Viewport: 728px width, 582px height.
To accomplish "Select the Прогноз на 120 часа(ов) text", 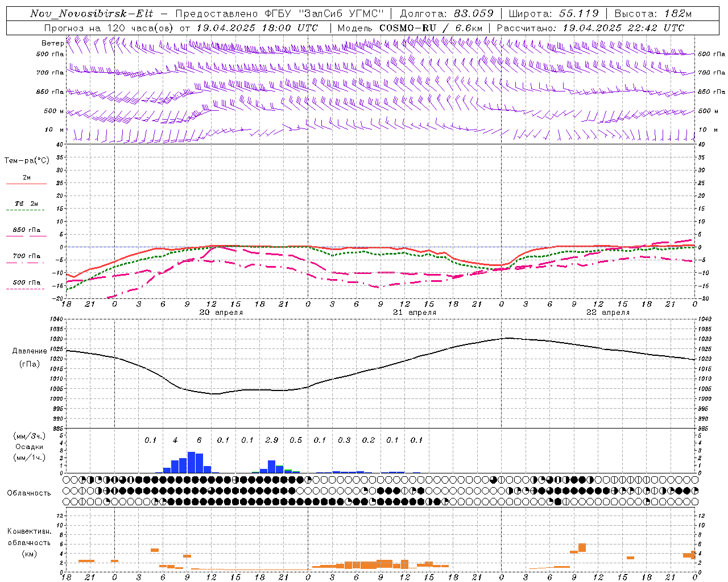I will (x=109, y=28).
